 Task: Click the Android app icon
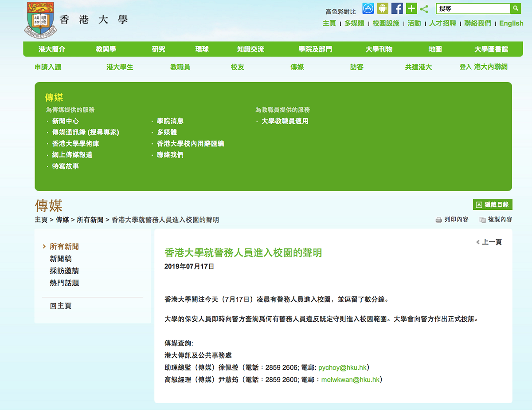[x=383, y=8]
